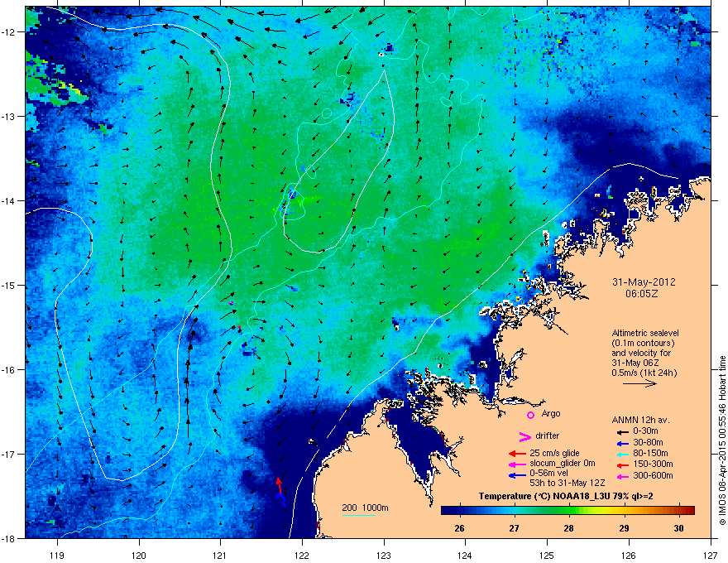Click the cyan isobath sample line under 200 1000m
The width and height of the screenshot is (728, 563).
358,515
